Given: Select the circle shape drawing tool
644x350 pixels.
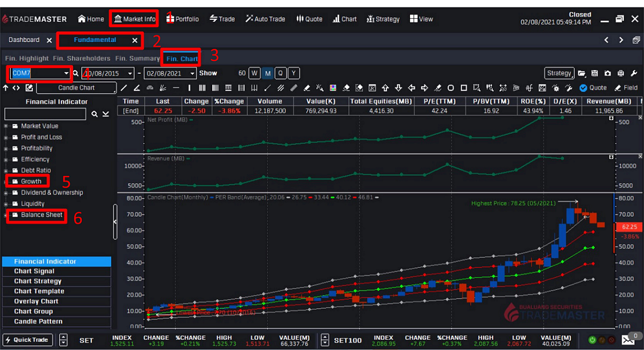Looking at the screenshot, I should tap(451, 88).
